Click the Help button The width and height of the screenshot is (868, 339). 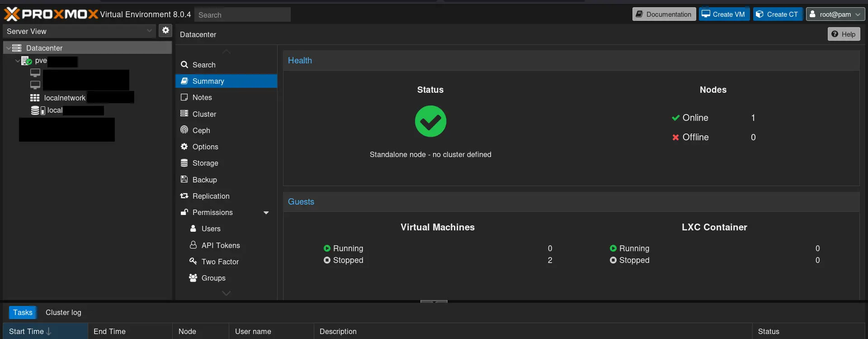point(844,34)
